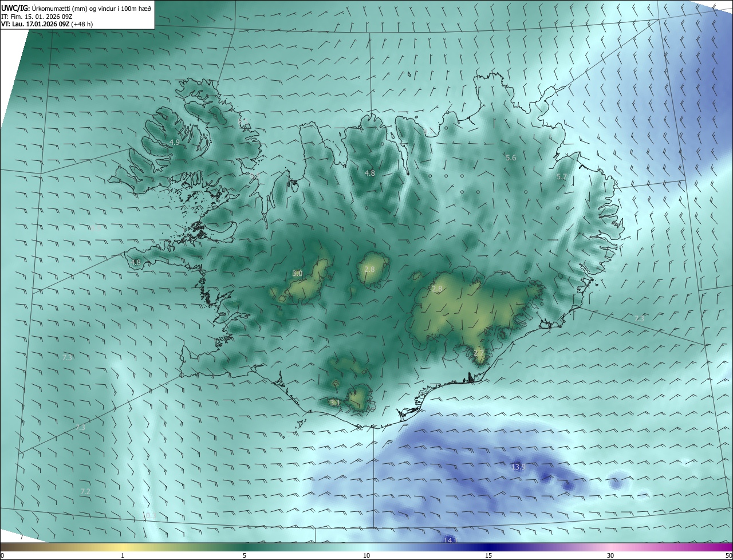This screenshot has height=560, width=733.
Task: Click the valid time "VT: Lau. 17.01.2026 09Z (+48 h)"
Action: point(47,24)
